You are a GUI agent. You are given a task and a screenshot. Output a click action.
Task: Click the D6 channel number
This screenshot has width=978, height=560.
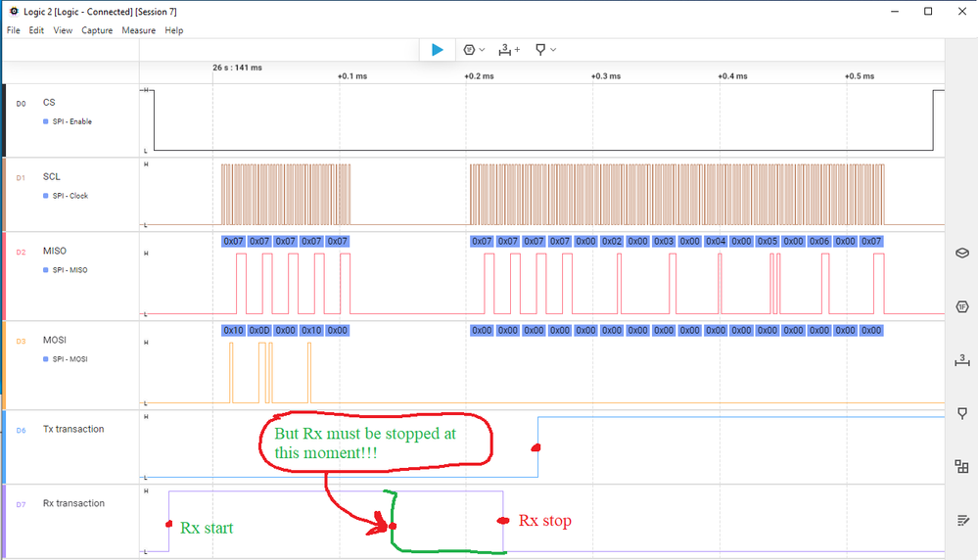click(x=21, y=431)
